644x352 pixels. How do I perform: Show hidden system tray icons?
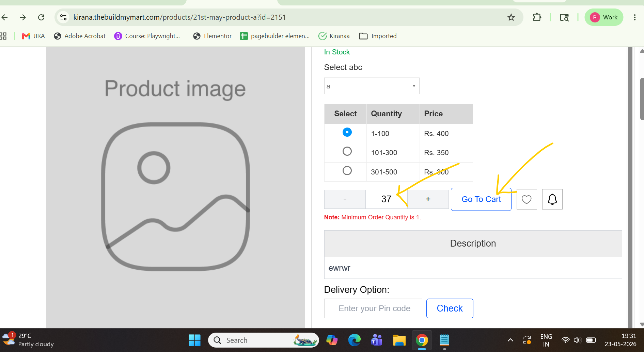(x=511, y=340)
